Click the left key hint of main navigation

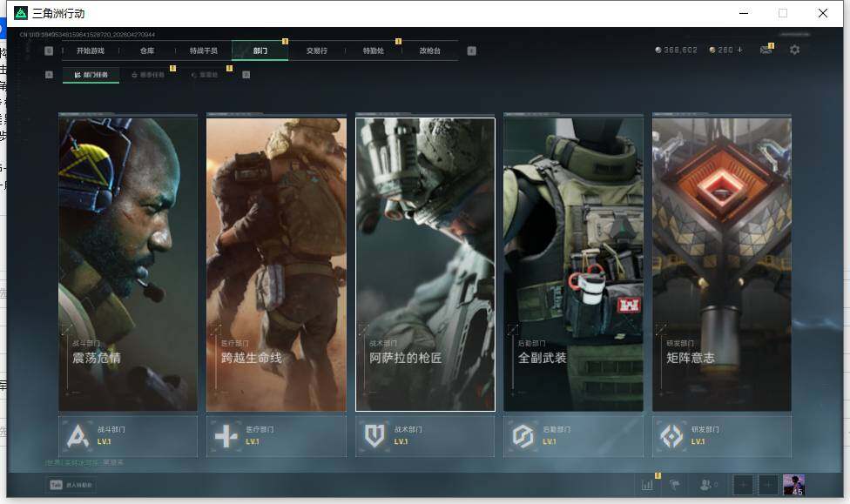49,50
